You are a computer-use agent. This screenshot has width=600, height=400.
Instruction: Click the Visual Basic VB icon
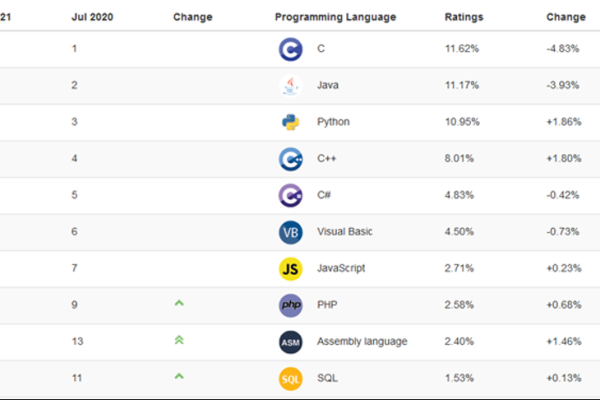click(291, 232)
